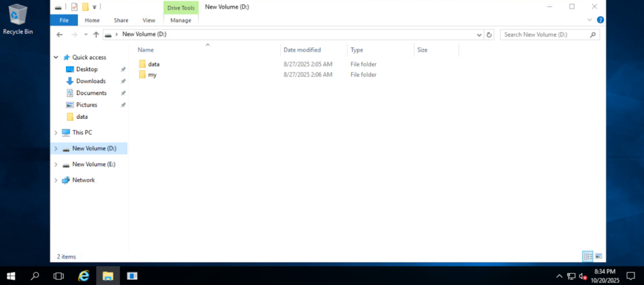Open Customize Quick Access Toolbar dropdown arrow
Viewport: 644px width, 285px height.
click(94, 7)
